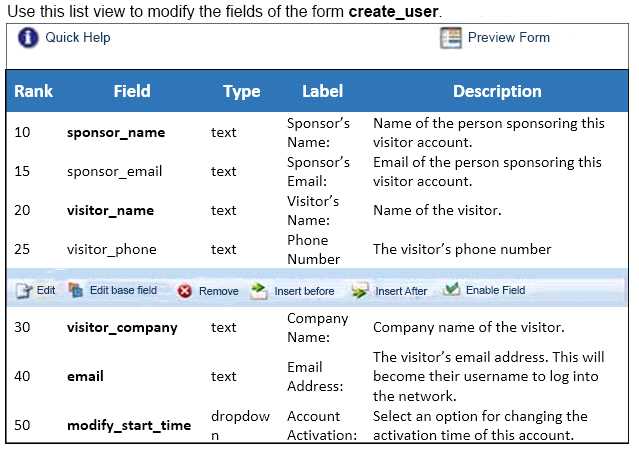The height and width of the screenshot is (455, 639).
Task: Select the visitor_name field row
Action: 110,210
